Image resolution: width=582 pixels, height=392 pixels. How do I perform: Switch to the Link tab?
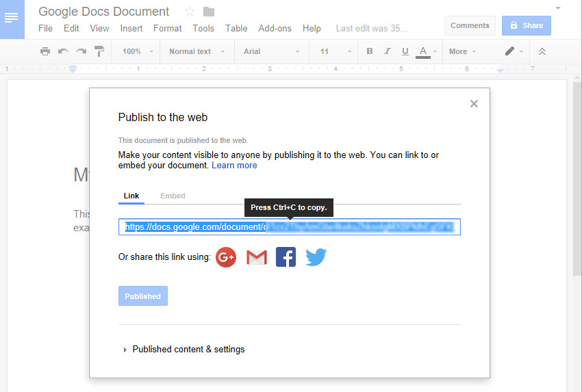click(x=131, y=196)
